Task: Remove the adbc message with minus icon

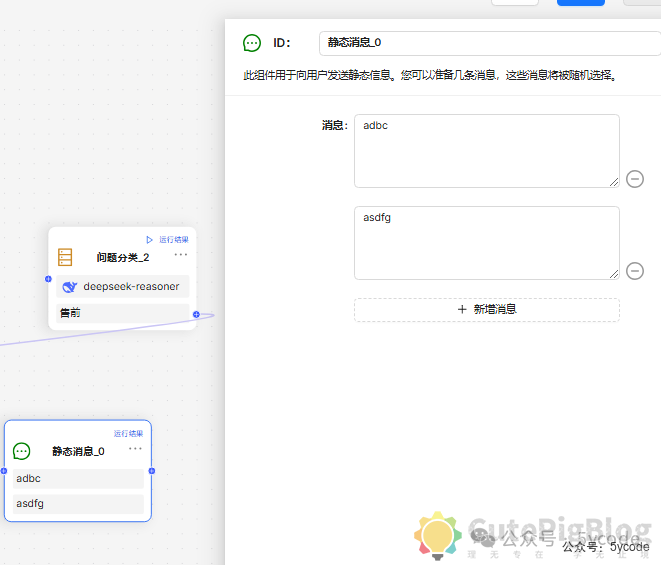Action: [634, 179]
